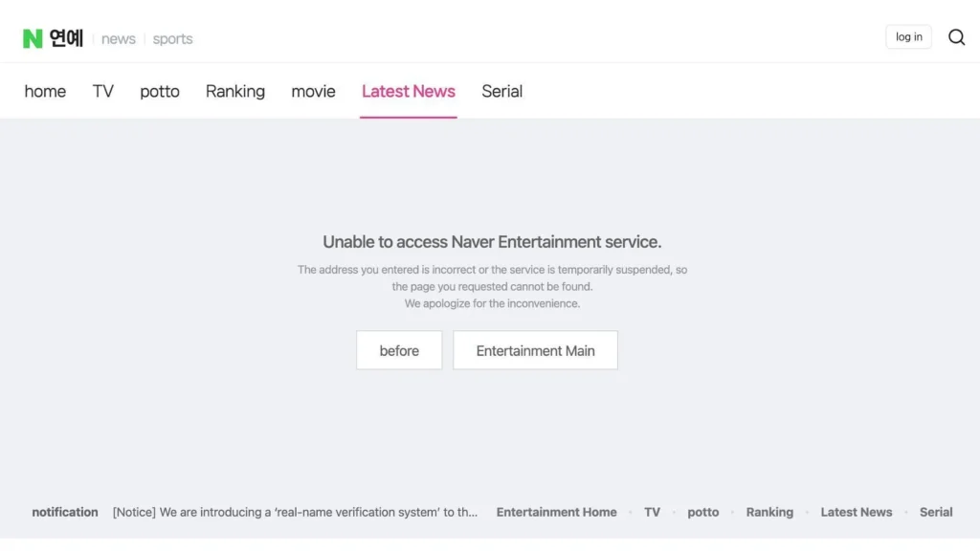This screenshot has height=552, width=980.
Task: Open the real-name verification system notice
Action: 295,512
